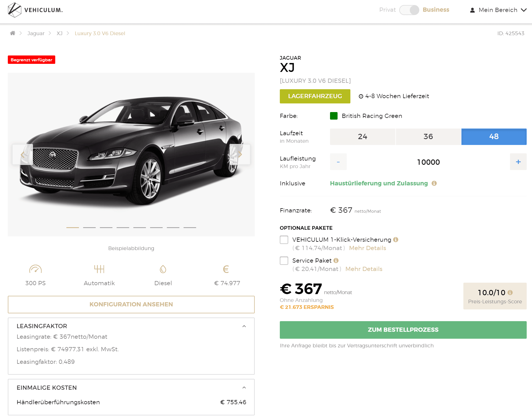532x419 pixels.
Task: Collapse the EINMALIGE KOSTEN section
Action: click(x=244, y=387)
